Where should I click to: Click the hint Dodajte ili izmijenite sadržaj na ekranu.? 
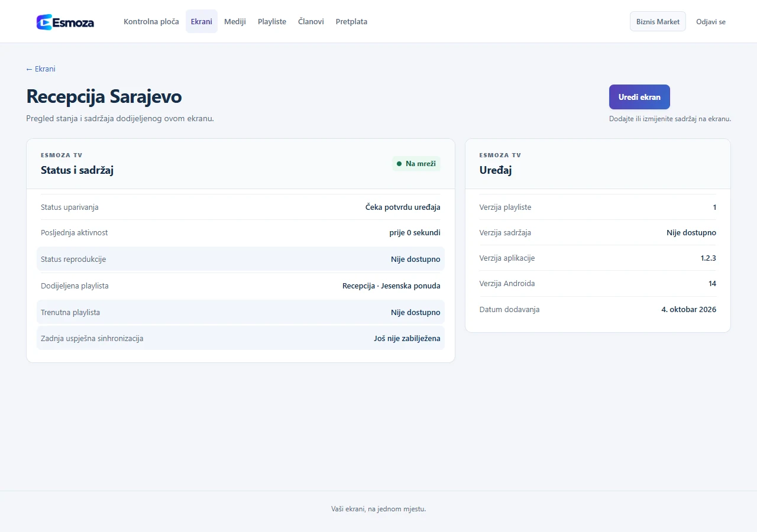[x=670, y=119]
